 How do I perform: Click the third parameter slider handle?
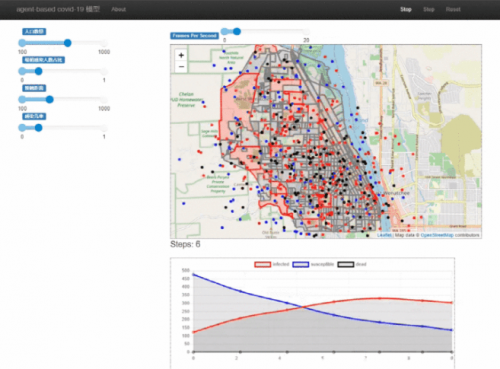pyautogui.click(x=50, y=99)
